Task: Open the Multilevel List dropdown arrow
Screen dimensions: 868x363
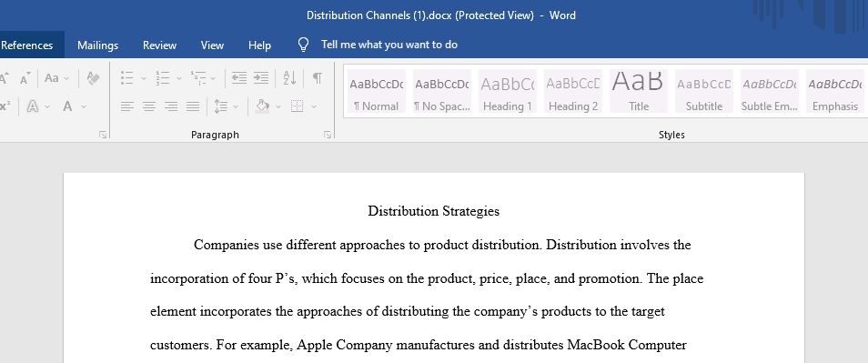Action: [x=214, y=78]
